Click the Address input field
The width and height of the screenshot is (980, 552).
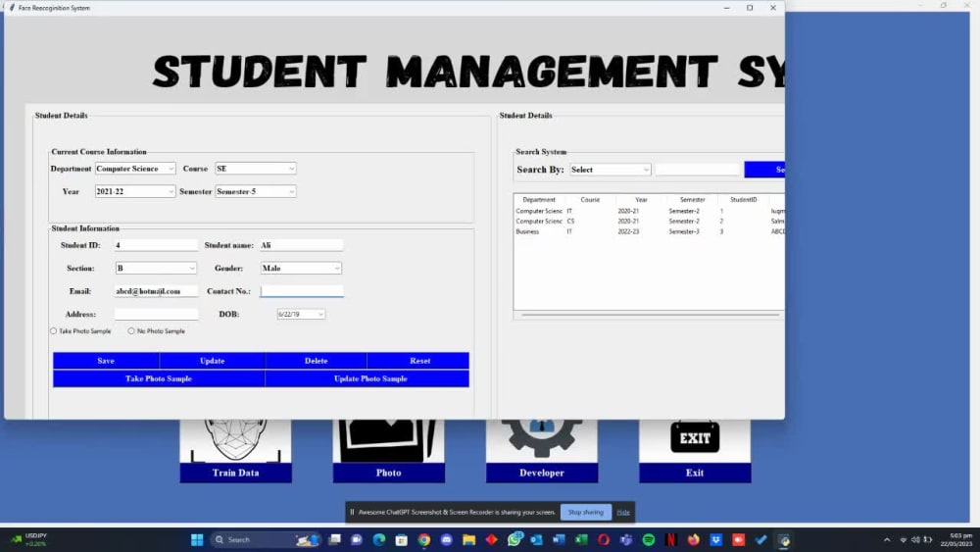pyautogui.click(x=156, y=315)
